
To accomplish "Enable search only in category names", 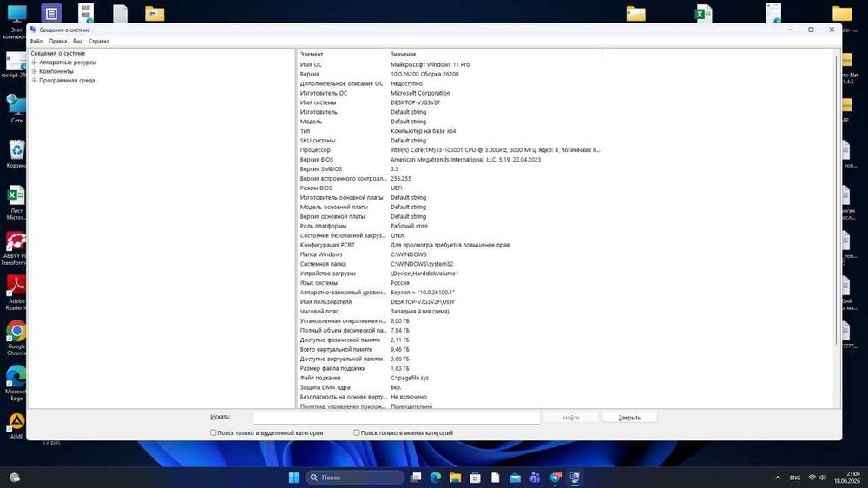I will (357, 432).
